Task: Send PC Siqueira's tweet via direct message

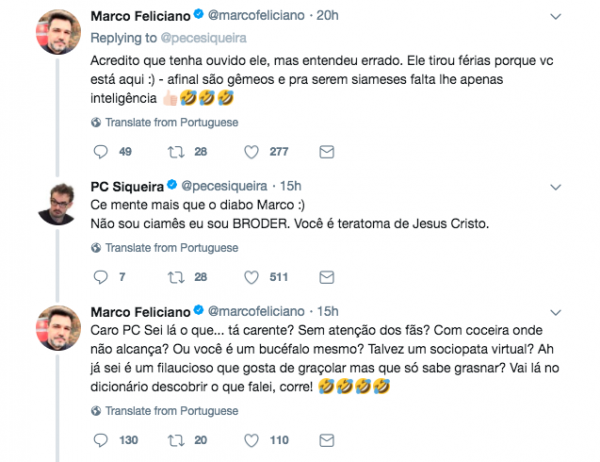Action: pos(324,276)
